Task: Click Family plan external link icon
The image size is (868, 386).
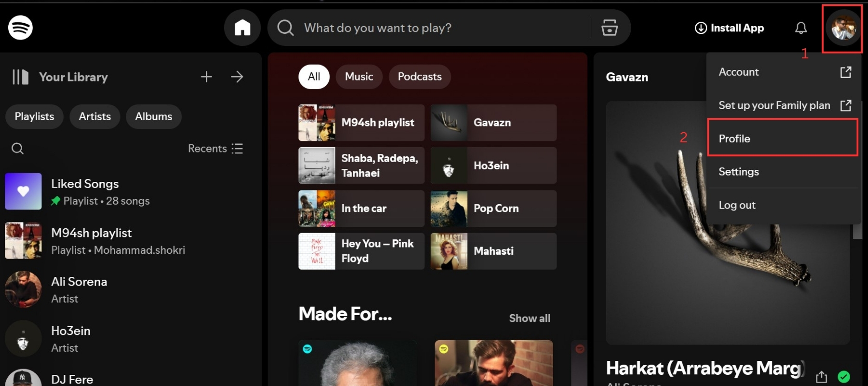Action: (x=846, y=105)
